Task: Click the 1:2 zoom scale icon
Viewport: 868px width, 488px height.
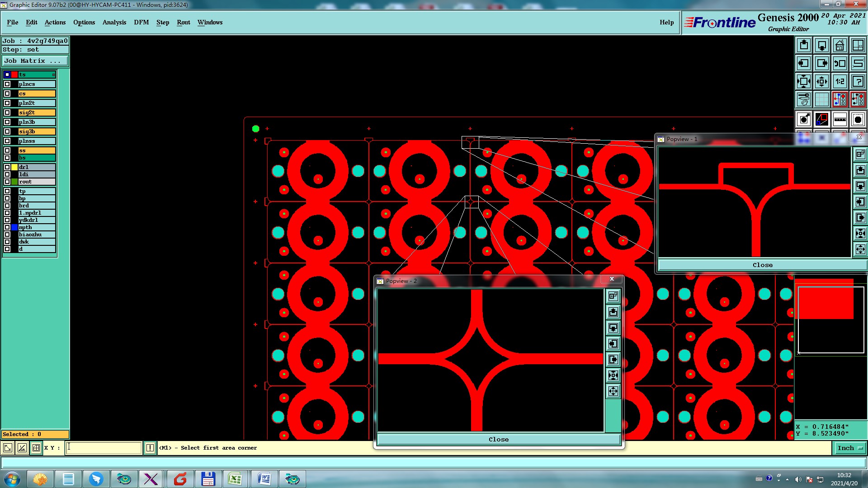Action: pos(840,81)
